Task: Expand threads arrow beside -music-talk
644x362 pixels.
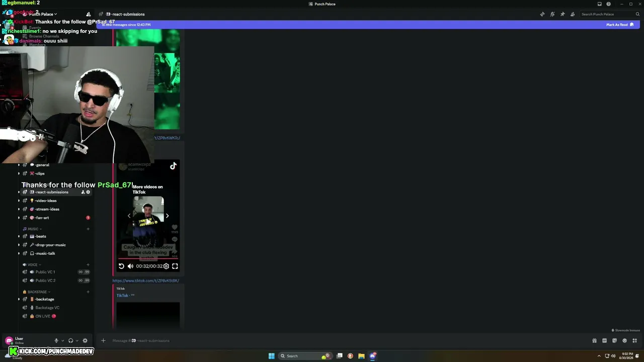Action: (x=19, y=253)
